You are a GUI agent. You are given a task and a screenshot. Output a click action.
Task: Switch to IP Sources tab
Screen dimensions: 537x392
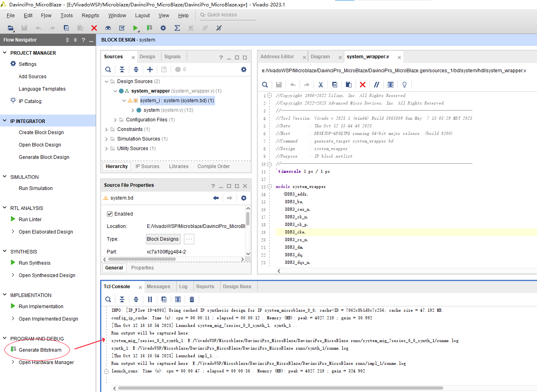[147, 166]
